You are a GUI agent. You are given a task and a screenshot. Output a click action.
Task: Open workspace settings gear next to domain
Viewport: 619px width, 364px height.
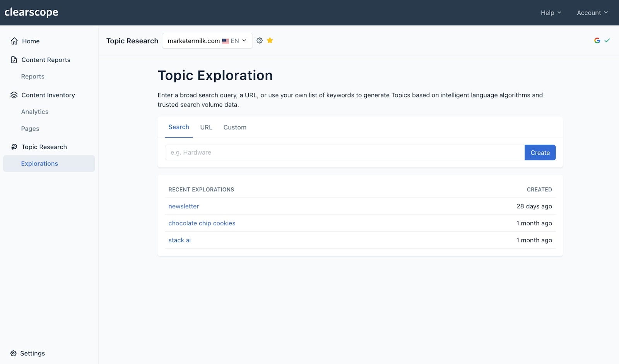point(260,41)
